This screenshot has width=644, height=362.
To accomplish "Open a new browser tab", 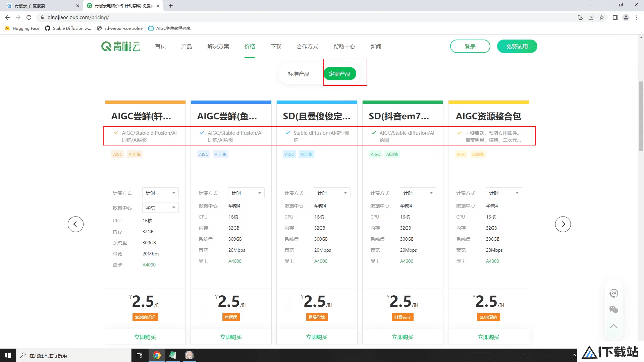I will point(171,6).
